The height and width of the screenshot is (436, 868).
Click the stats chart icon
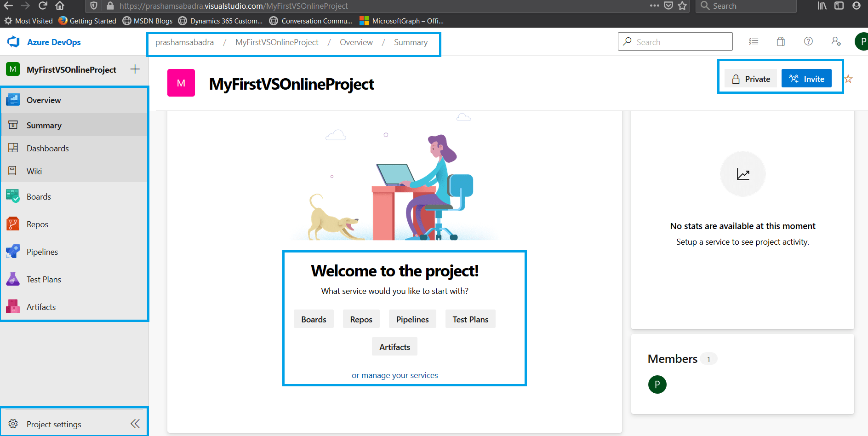pos(743,174)
